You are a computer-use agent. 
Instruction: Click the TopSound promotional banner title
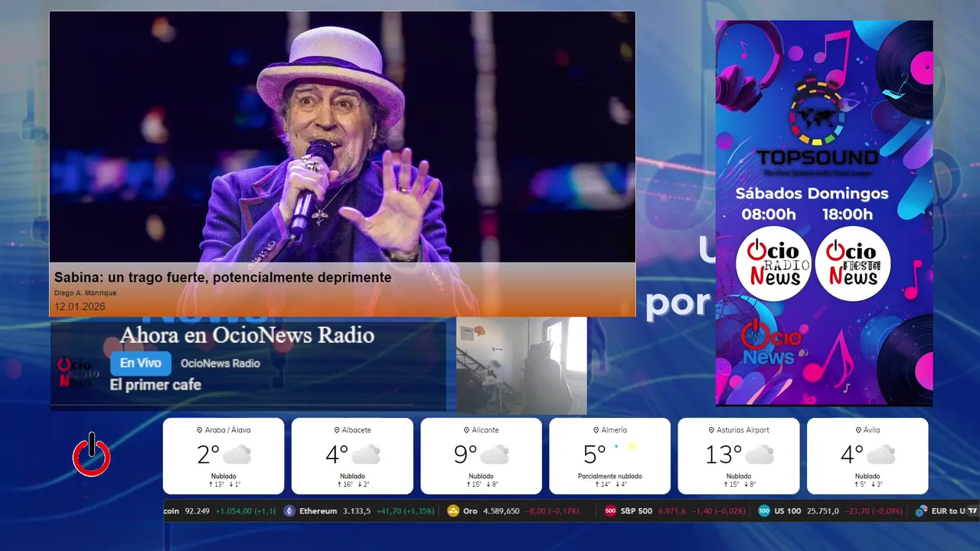pyautogui.click(x=818, y=158)
